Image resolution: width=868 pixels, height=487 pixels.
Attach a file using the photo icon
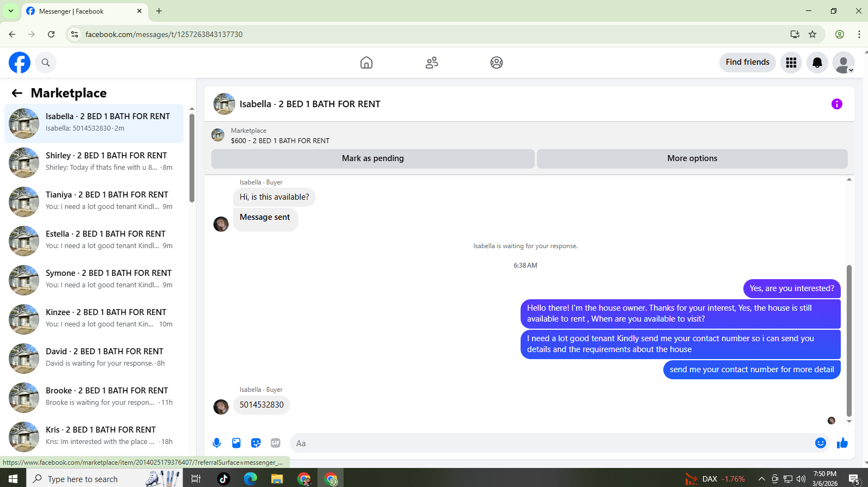[x=236, y=443]
